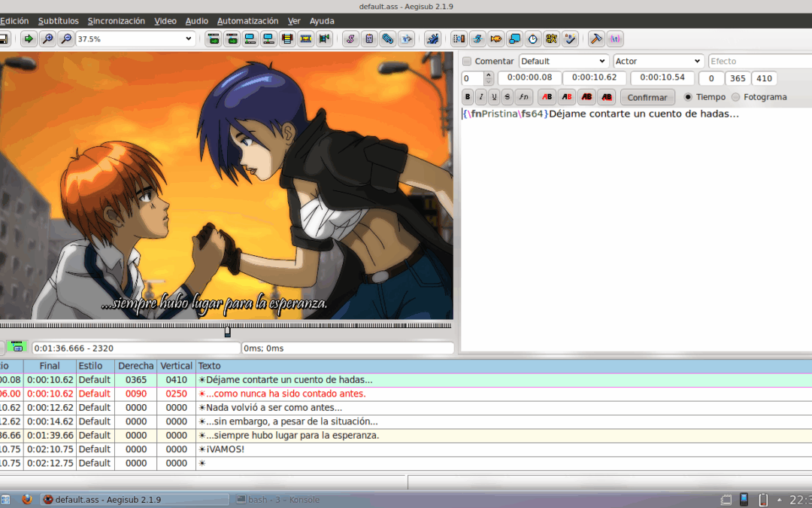Open the Video menu
Image resolution: width=812 pixels, height=508 pixels.
[x=165, y=21]
